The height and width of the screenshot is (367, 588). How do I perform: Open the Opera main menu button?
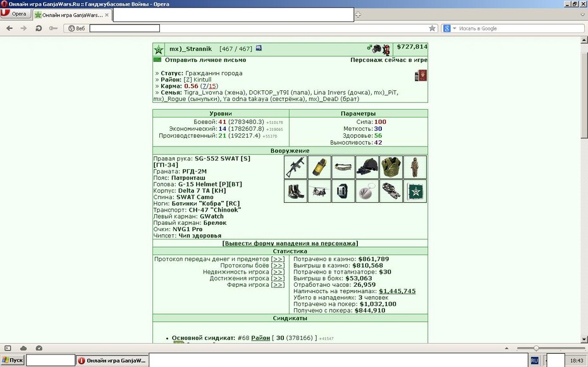[x=15, y=13]
